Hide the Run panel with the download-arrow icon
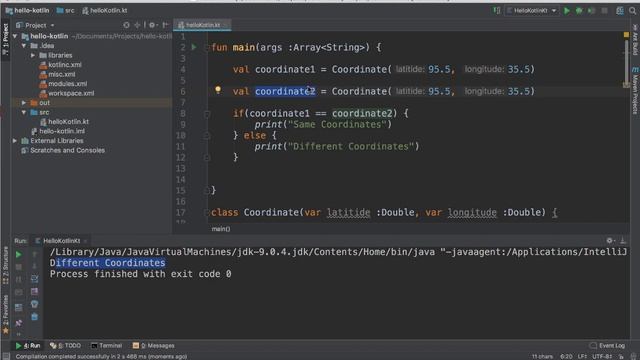Screen dimensions: 640x360 point(623,241)
